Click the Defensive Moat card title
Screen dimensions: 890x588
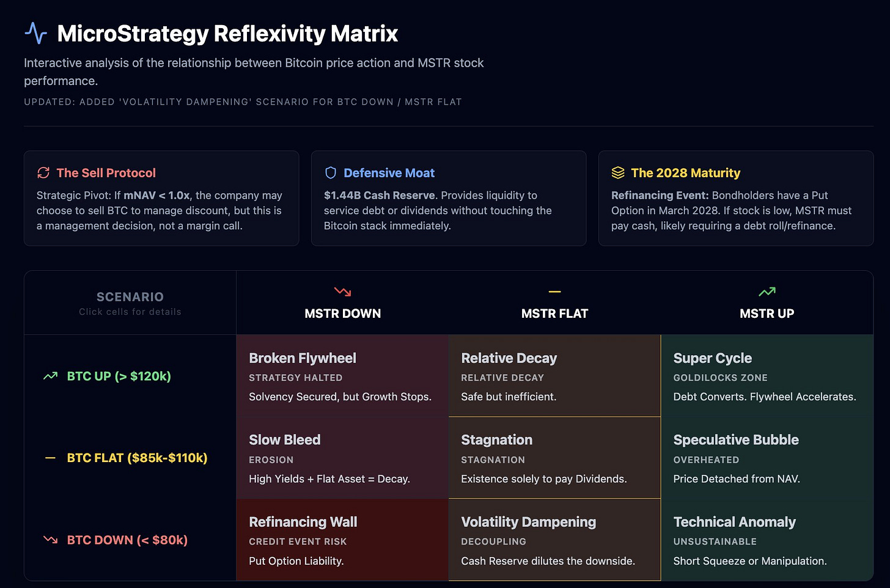pos(389,173)
